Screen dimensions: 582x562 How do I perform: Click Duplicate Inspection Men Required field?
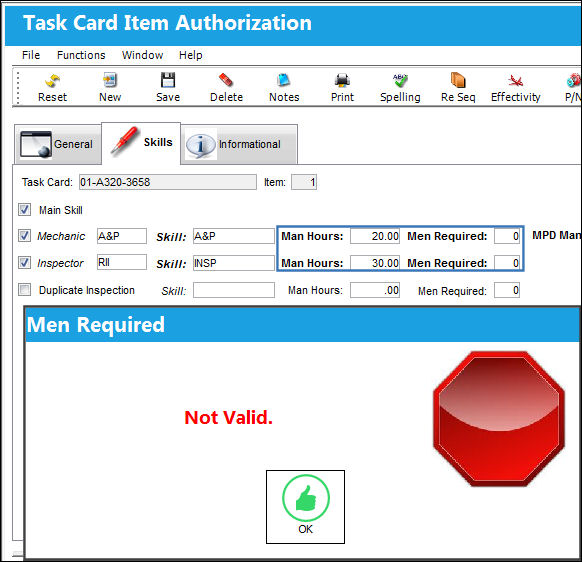pos(507,290)
